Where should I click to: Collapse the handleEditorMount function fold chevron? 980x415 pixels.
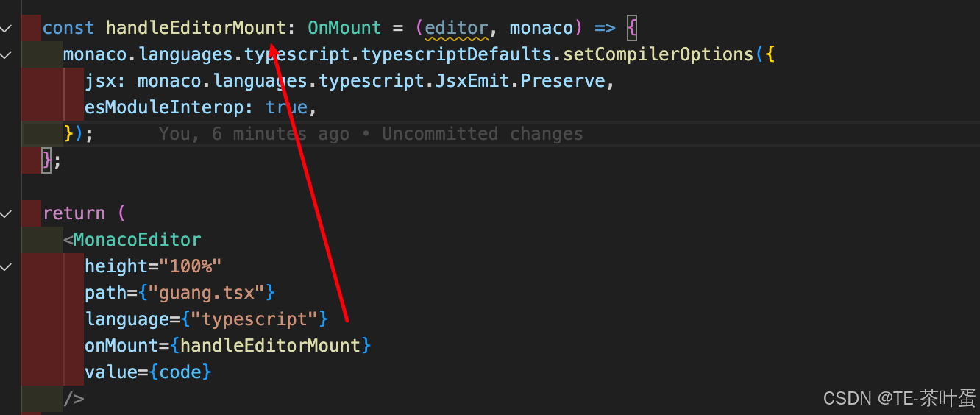pyautogui.click(x=7, y=28)
